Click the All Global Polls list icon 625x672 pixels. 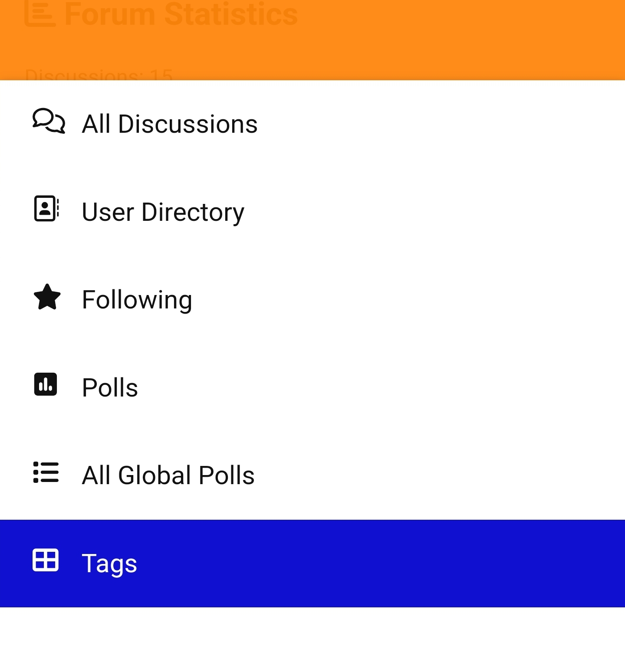(x=46, y=472)
